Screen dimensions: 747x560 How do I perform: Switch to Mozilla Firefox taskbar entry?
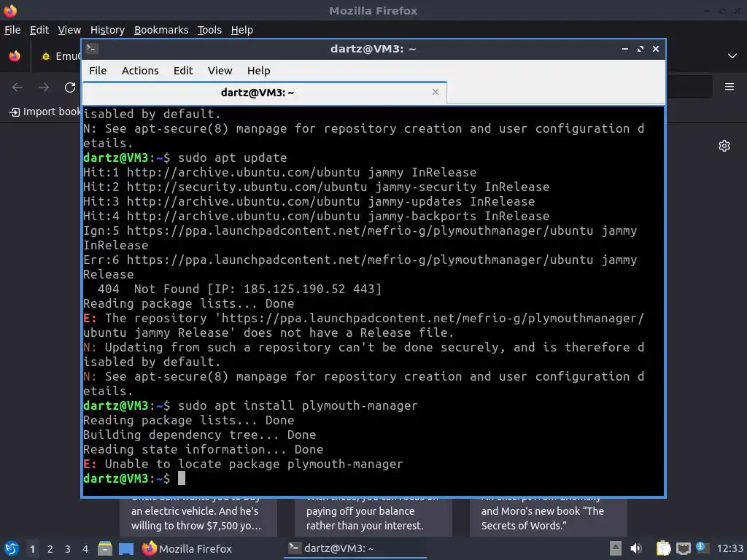(x=187, y=548)
